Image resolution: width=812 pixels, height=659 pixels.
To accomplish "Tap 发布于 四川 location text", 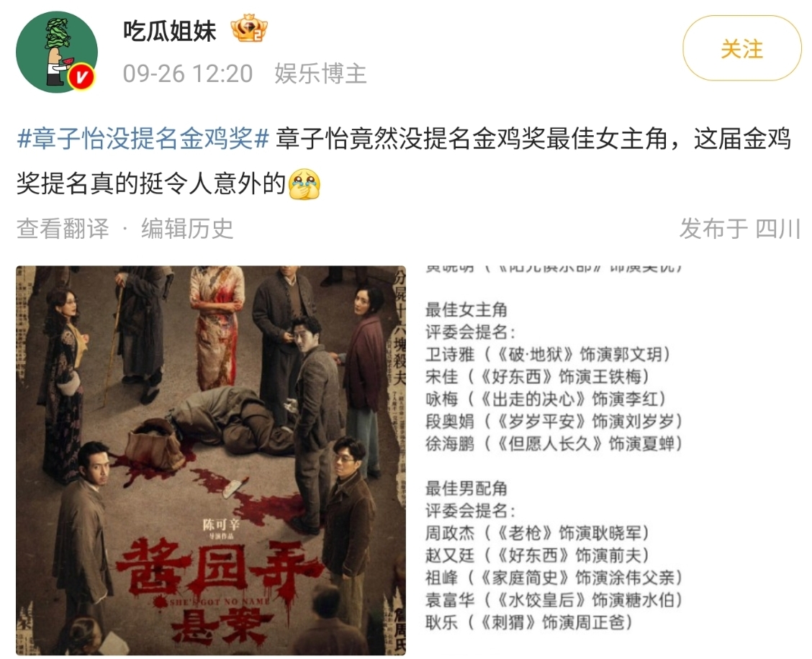I will pyautogui.click(x=740, y=228).
